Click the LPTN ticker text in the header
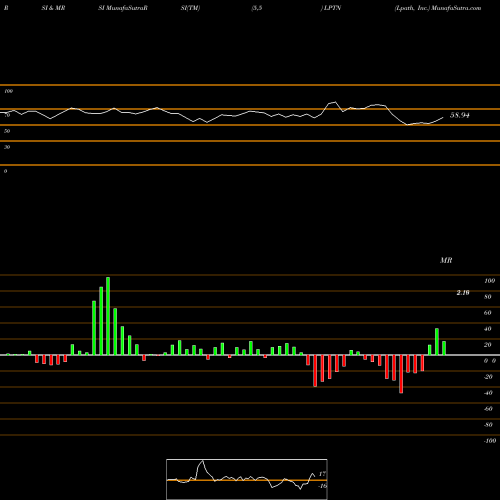Viewport: 500px width, 500px height. (332, 8)
